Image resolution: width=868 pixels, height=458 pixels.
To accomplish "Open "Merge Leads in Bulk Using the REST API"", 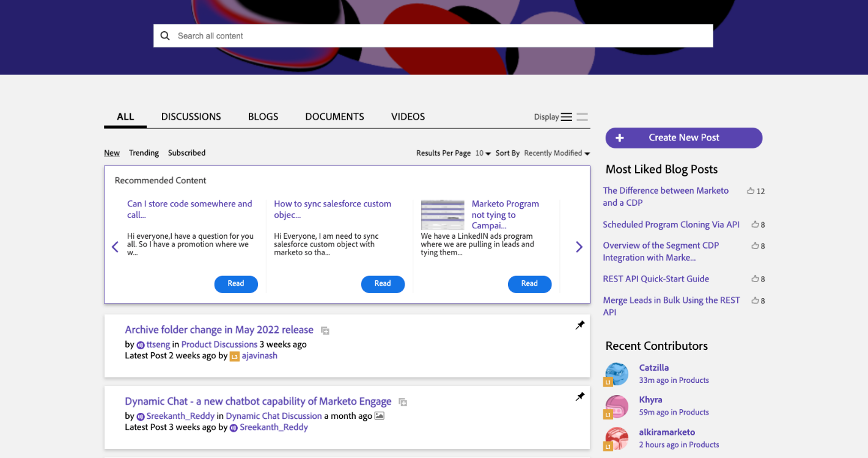I will [671, 306].
